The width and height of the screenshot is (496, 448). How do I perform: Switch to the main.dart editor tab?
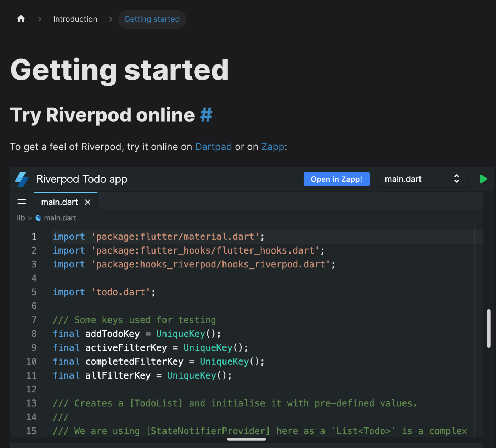pos(59,202)
